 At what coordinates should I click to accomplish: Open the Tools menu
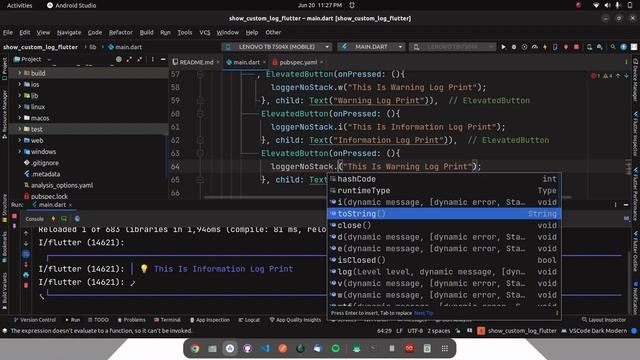click(185, 32)
